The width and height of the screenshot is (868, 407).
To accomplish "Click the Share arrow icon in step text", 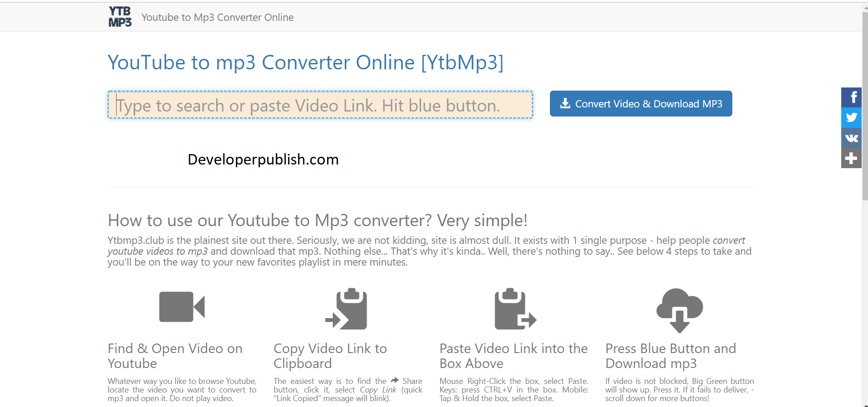I will (x=395, y=381).
